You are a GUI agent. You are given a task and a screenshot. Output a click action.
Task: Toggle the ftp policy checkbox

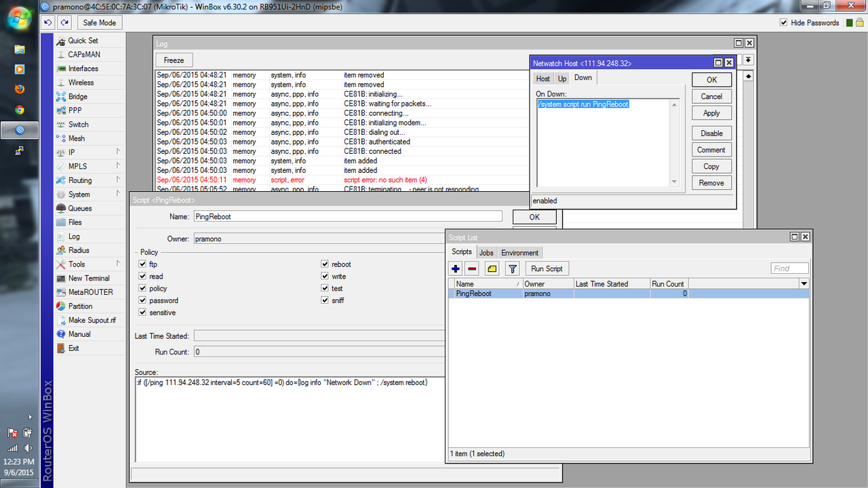click(142, 264)
